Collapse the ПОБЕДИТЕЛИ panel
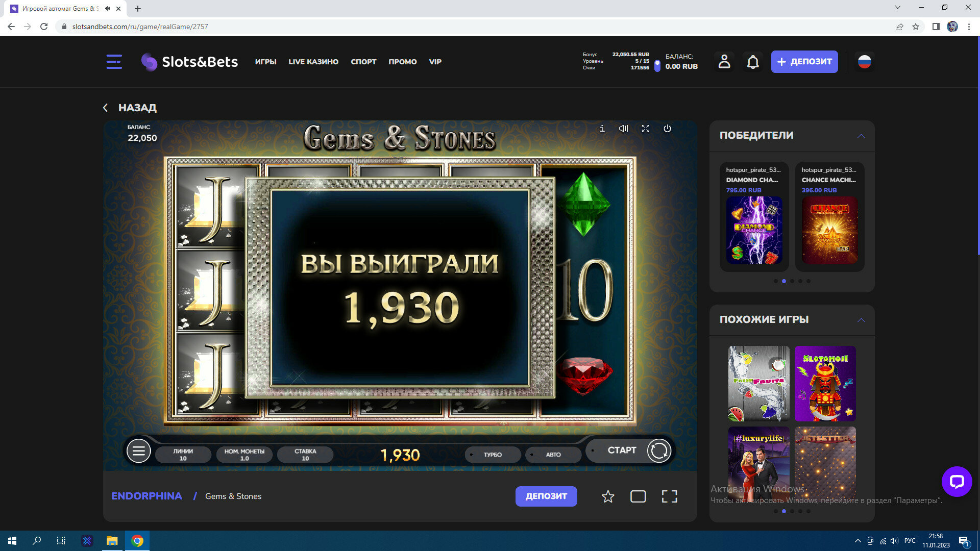This screenshot has width=980, height=551. tap(861, 136)
